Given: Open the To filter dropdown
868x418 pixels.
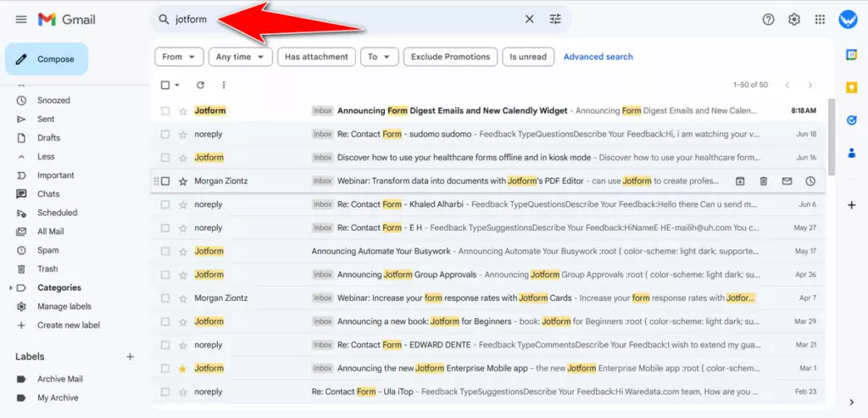Looking at the screenshot, I should [379, 57].
